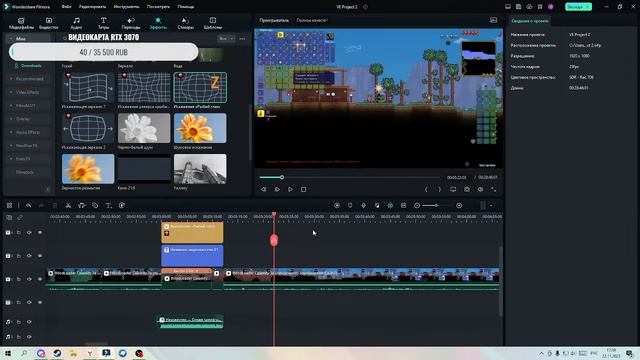
Task: Mute the second track from top
Action: 29,256
